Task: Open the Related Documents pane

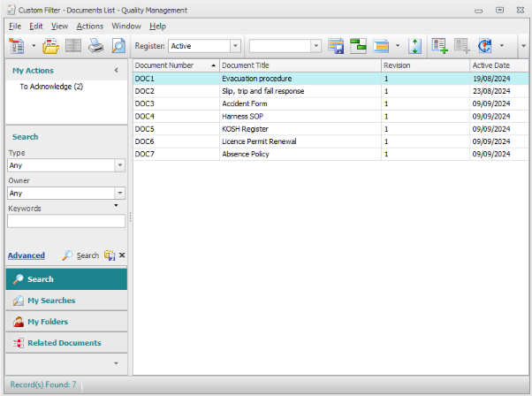Action: (x=66, y=343)
